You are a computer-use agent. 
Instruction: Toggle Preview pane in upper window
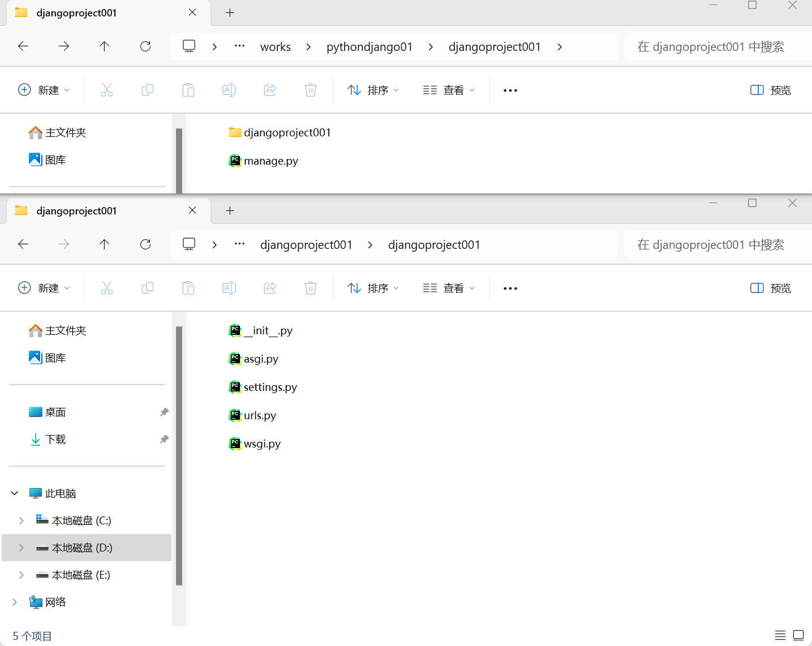click(x=770, y=91)
